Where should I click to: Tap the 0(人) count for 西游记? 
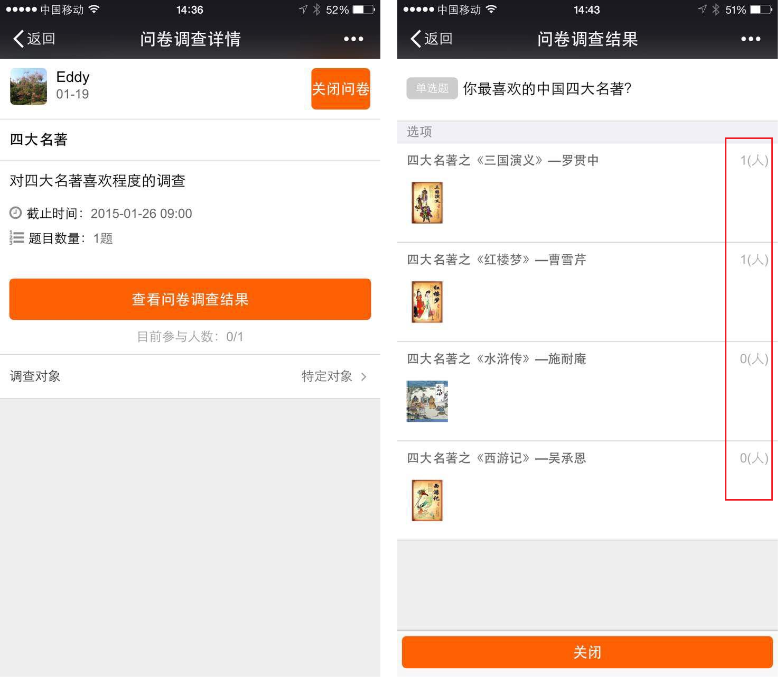tap(754, 458)
